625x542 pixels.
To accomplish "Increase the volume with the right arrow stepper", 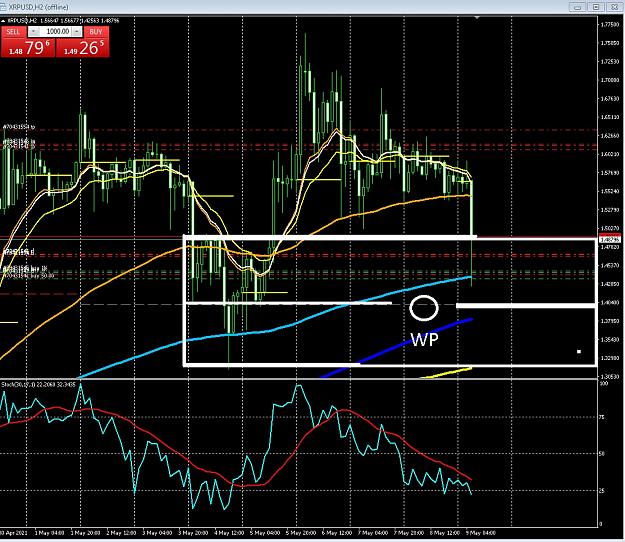I will (x=77, y=31).
